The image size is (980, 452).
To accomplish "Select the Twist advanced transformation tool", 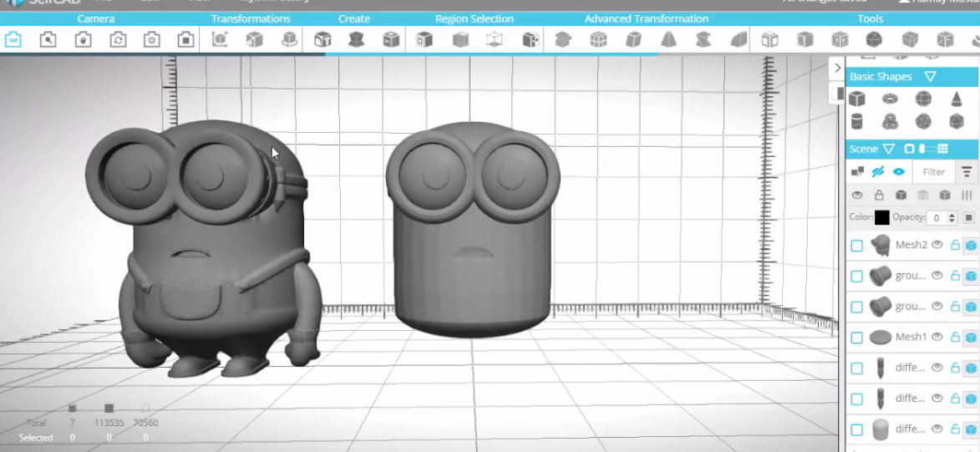I will click(703, 40).
